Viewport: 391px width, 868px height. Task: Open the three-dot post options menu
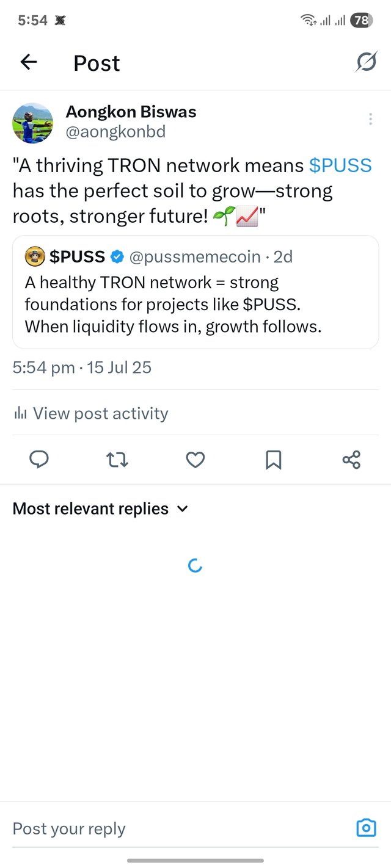[x=370, y=119]
